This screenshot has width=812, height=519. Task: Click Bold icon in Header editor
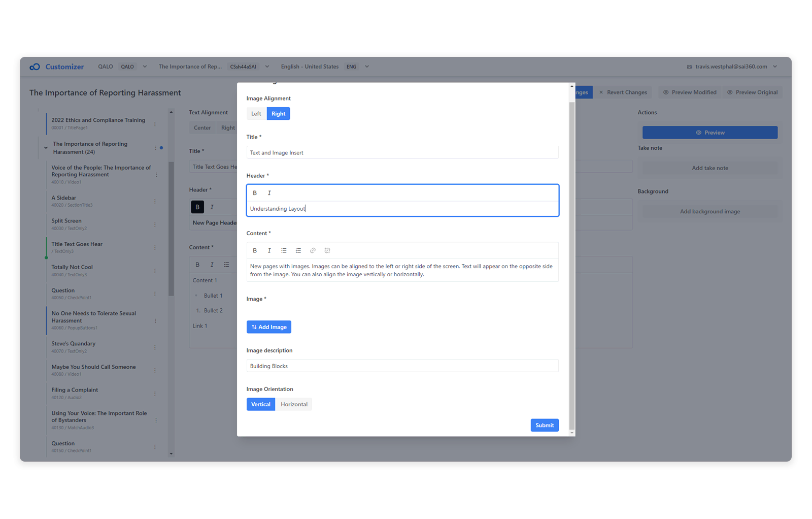click(255, 193)
